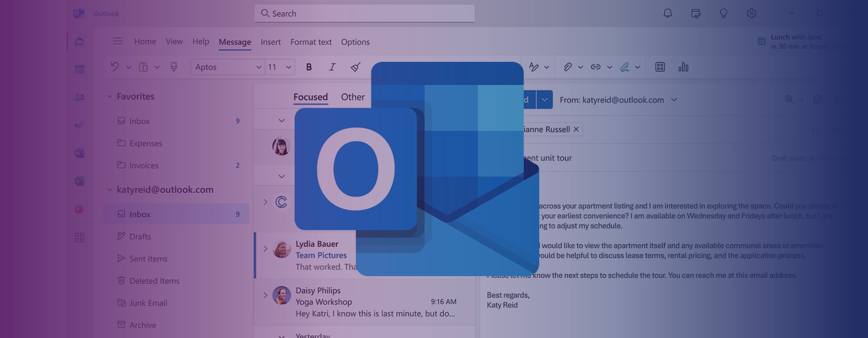The width and height of the screenshot is (868, 338).
Task: Click the Insert link icon
Action: pos(596,67)
